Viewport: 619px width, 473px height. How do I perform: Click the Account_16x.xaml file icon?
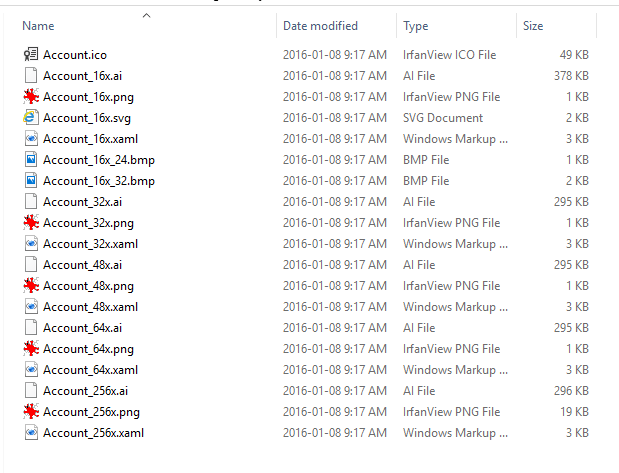(31, 138)
